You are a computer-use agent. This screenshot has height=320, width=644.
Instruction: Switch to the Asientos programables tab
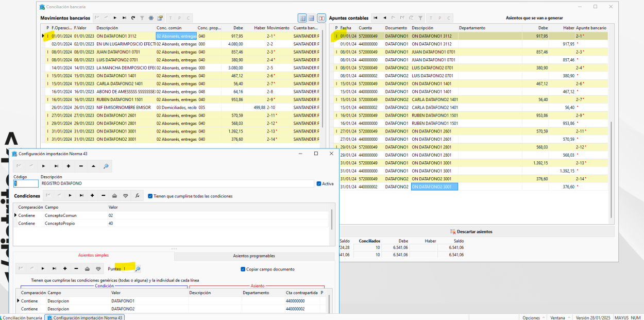254,256
